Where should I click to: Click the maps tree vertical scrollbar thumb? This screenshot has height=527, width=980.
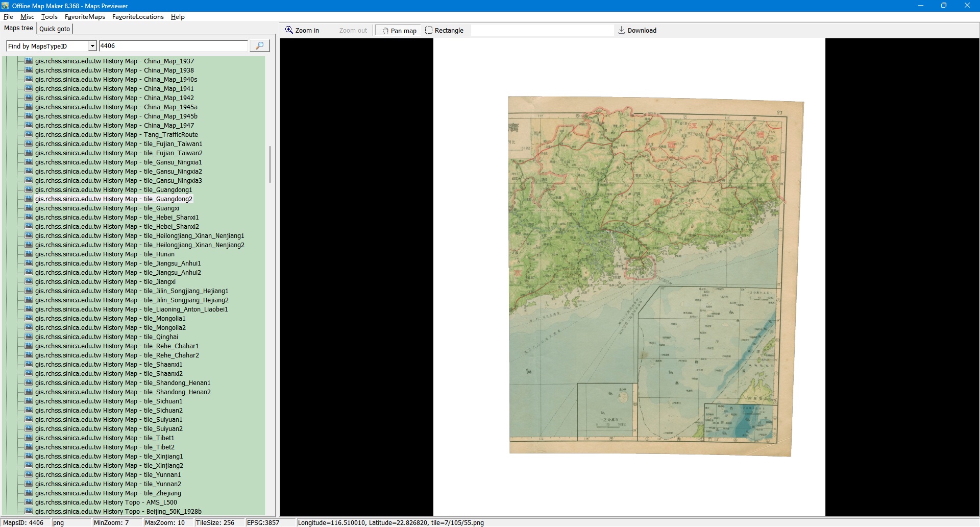[x=269, y=164]
